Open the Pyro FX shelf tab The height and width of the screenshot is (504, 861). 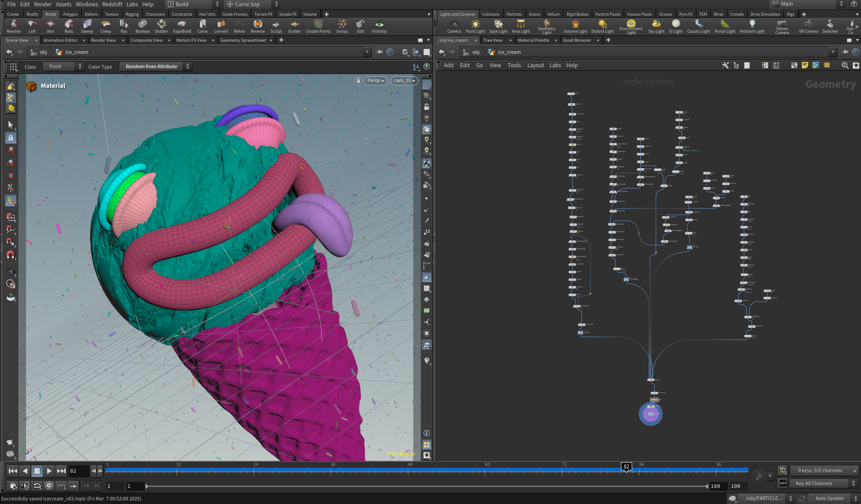click(x=685, y=14)
